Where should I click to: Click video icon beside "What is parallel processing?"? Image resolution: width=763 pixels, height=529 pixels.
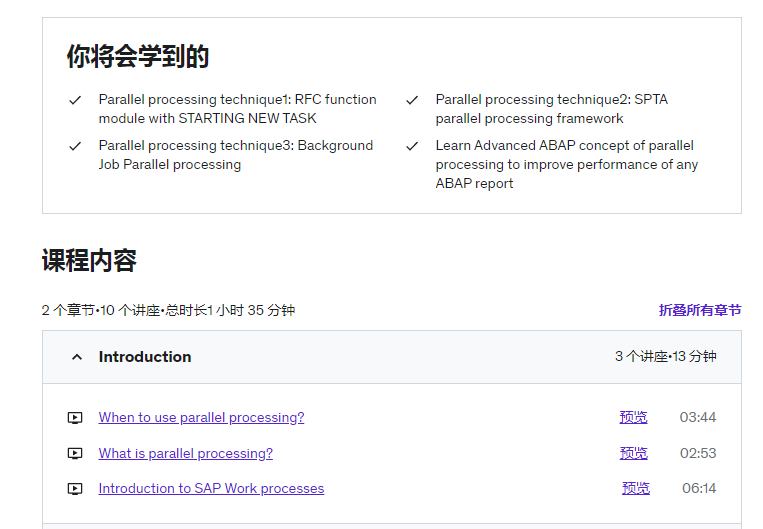click(75, 454)
